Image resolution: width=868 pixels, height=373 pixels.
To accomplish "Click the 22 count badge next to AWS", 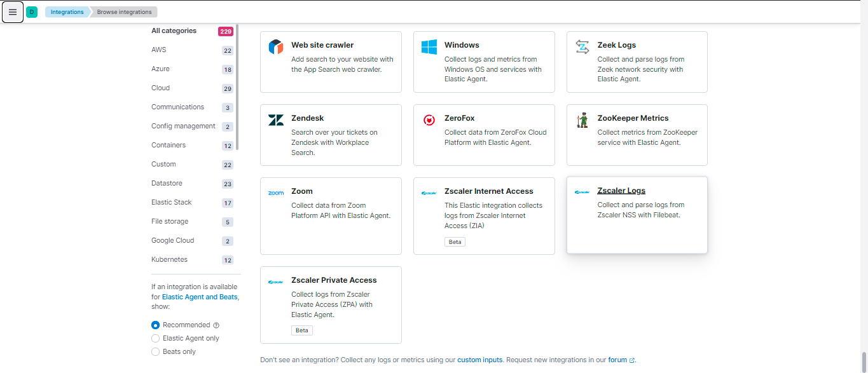I will point(228,50).
